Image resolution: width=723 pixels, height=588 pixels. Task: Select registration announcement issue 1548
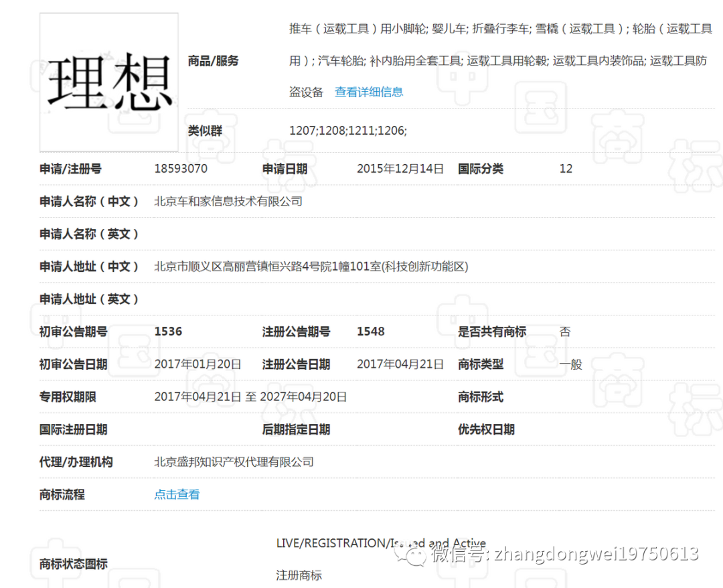[x=371, y=332]
